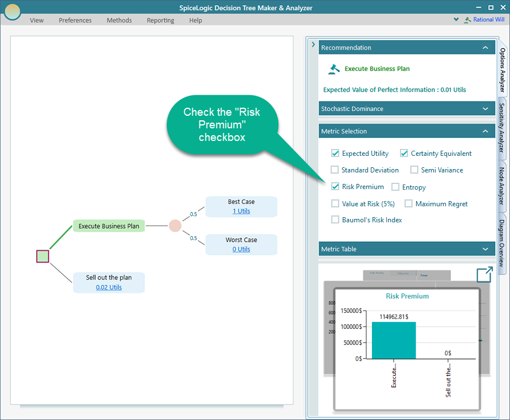Image resolution: width=510 pixels, height=420 pixels.
Task: Expand the Stochastic Dominance section
Action: [x=485, y=109]
